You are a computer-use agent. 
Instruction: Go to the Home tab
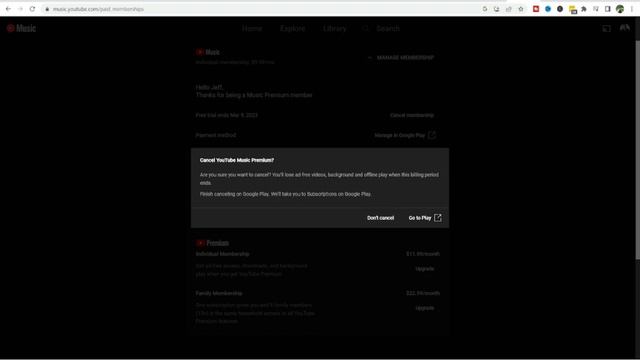coord(252,28)
